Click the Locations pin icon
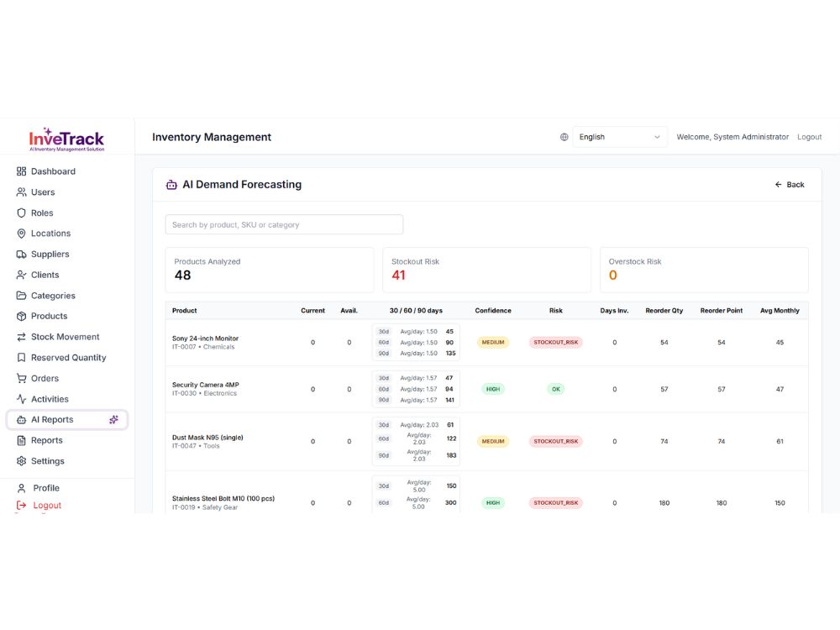 pos(22,234)
